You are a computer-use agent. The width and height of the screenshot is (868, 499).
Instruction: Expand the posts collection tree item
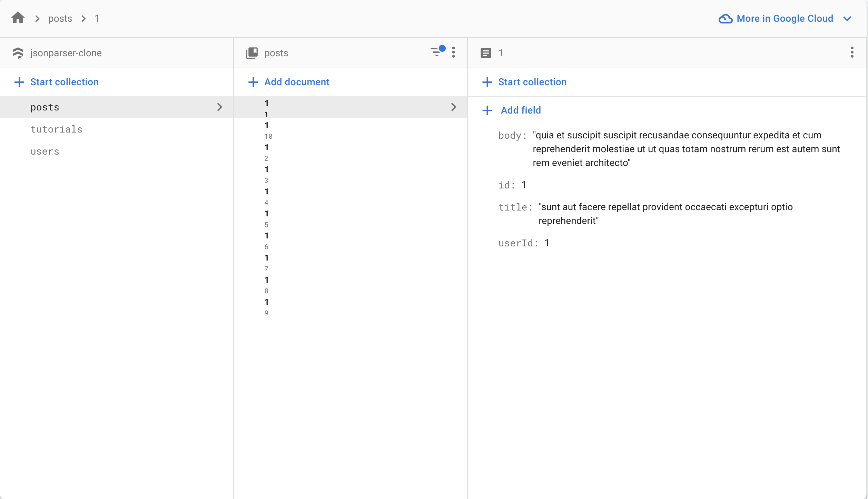point(220,107)
